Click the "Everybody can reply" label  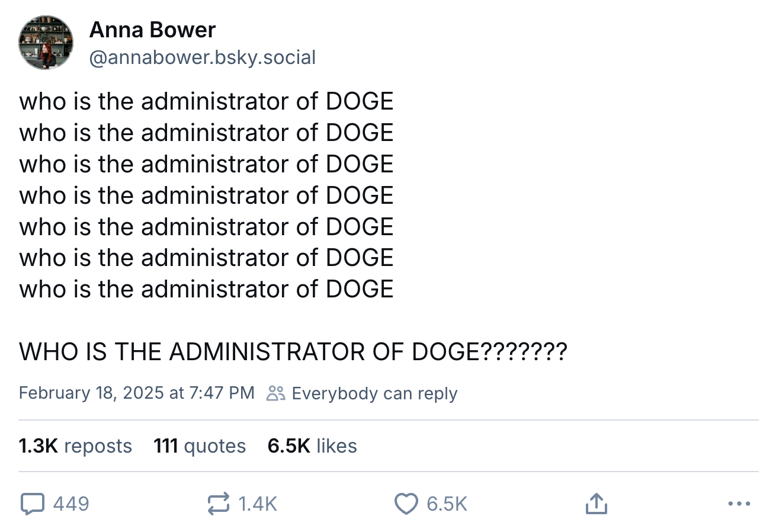(x=374, y=393)
